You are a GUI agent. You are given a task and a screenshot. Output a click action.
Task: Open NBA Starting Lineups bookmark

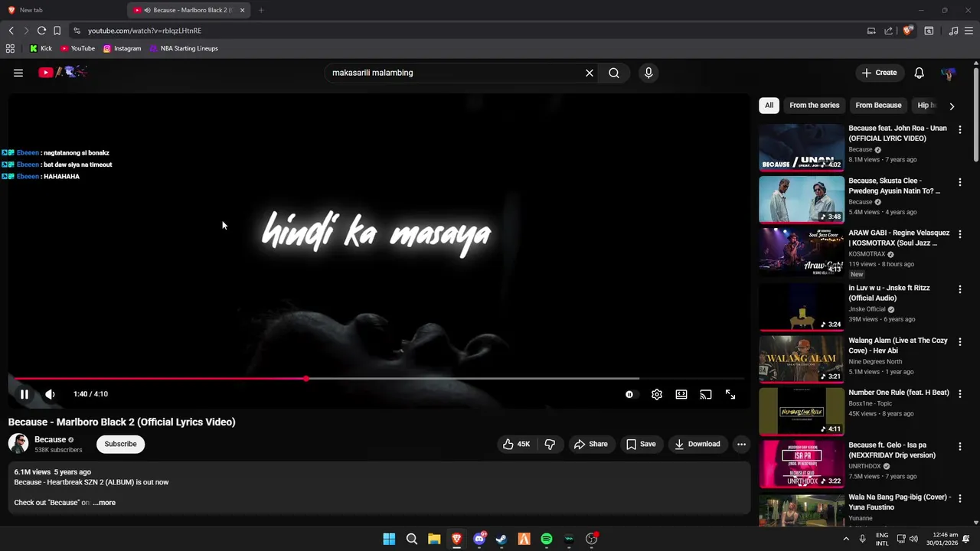point(184,48)
